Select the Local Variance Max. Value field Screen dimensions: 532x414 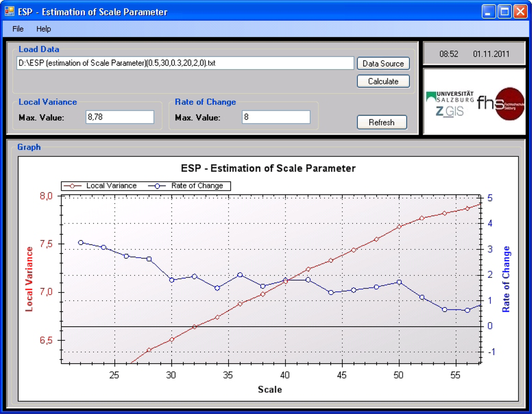pyautogui.click(x=120, y=117)
